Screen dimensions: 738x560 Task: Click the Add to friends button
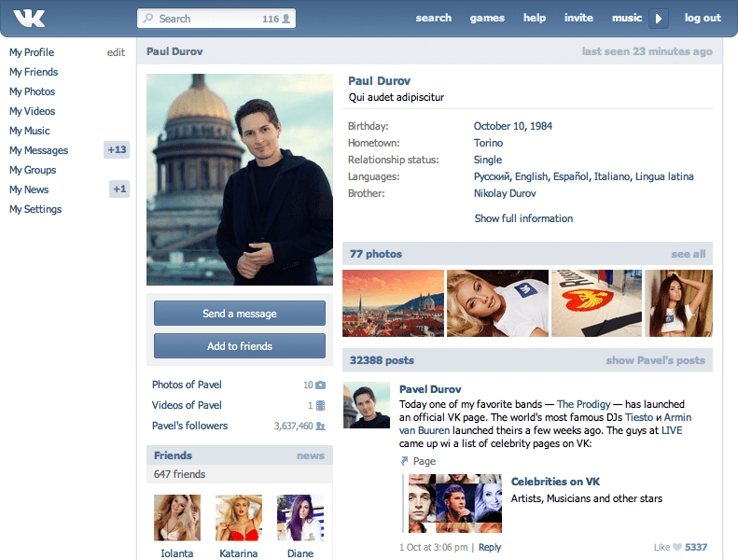(x=240, y=346)
